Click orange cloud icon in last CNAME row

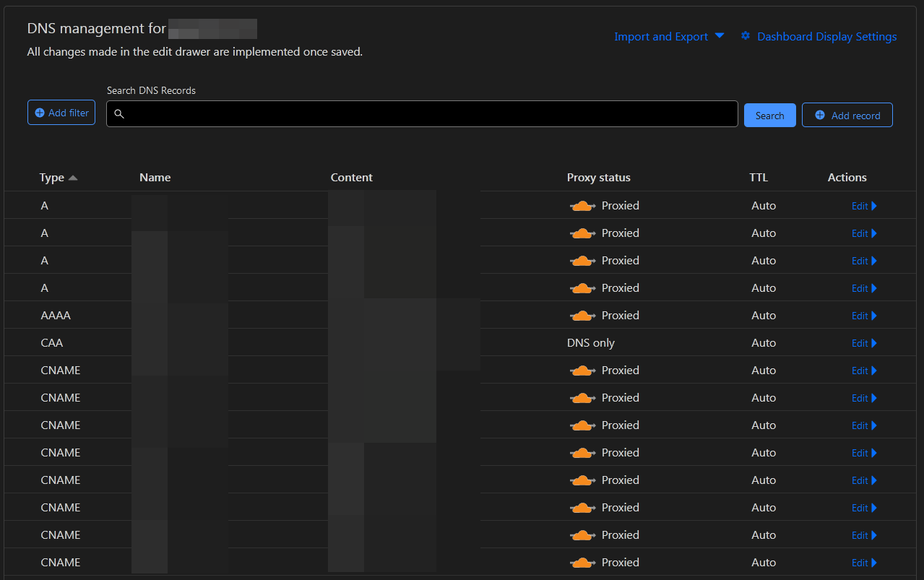pyautogui.click(x=582, y=563)
